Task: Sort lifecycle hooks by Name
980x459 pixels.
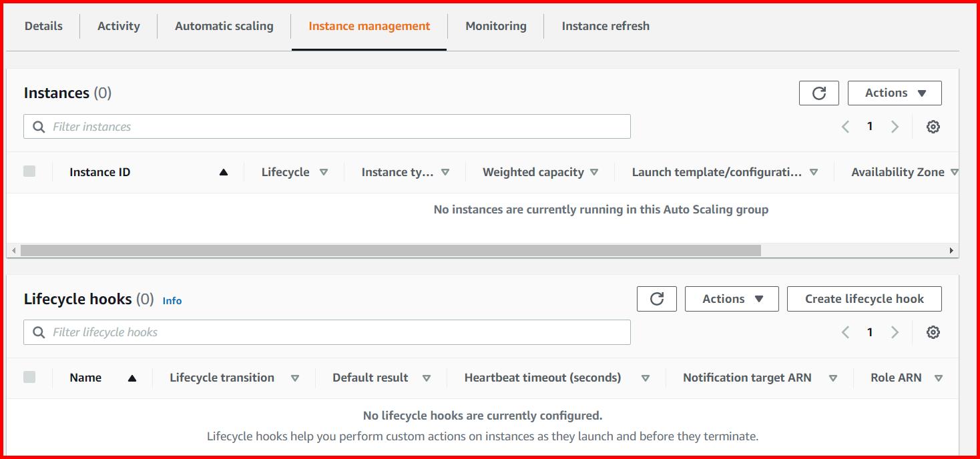Action: coord(85,377)
